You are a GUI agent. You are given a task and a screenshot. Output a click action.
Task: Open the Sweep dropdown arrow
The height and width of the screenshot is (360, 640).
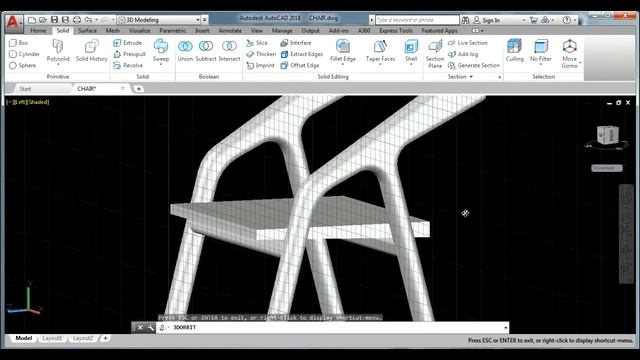[x=161, y=64]
